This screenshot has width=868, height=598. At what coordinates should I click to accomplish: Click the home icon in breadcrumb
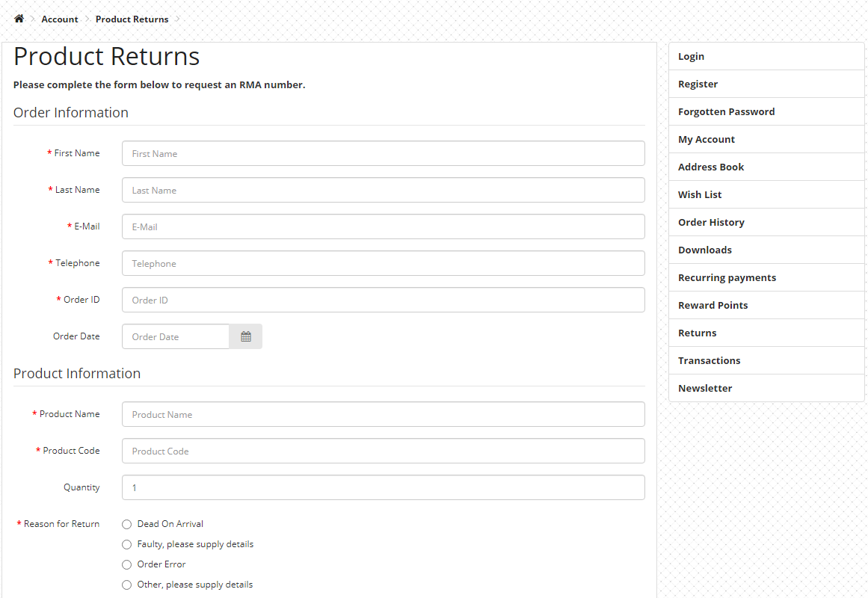[x=19, y=19]
